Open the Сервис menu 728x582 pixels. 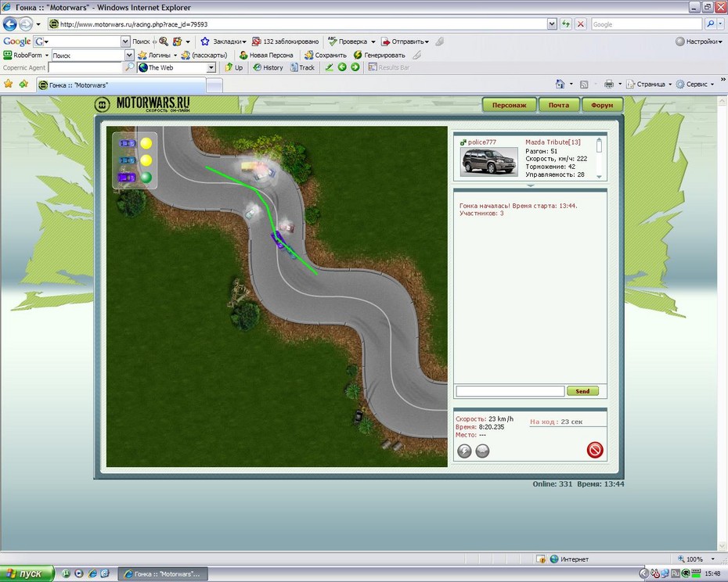(x=695, y=84)
